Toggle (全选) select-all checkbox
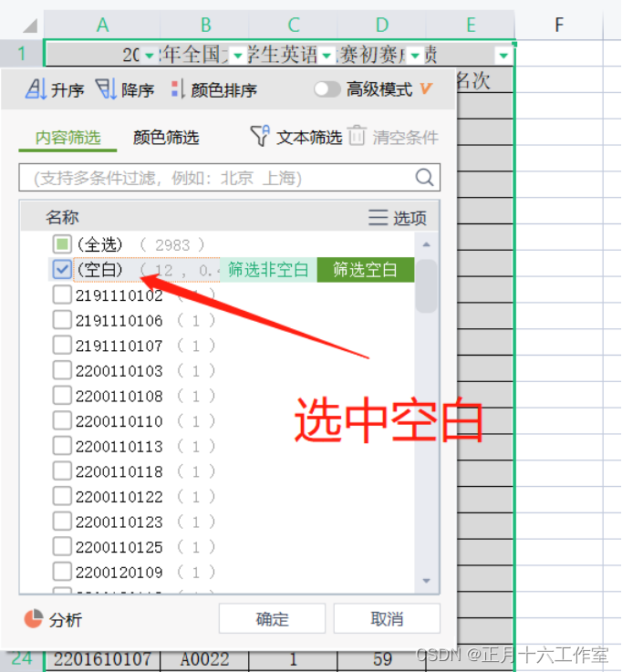The image size is (622, 672). [62, 244]
